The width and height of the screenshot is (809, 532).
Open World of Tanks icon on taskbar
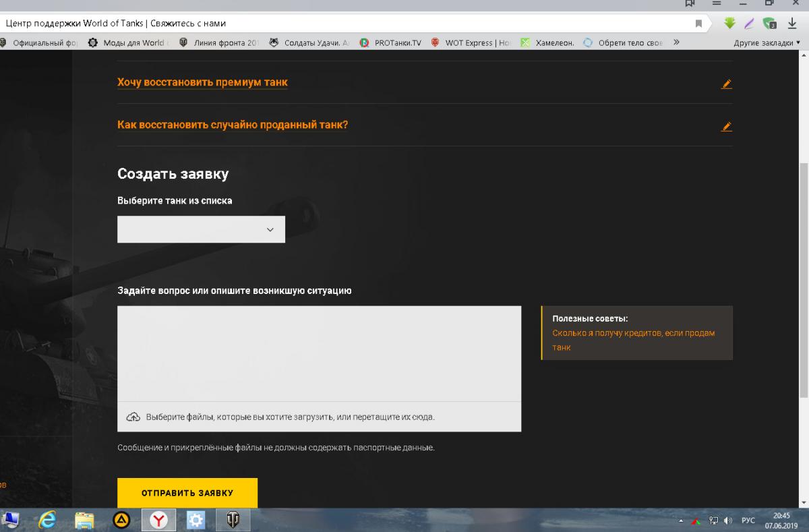tap(233, 520)
